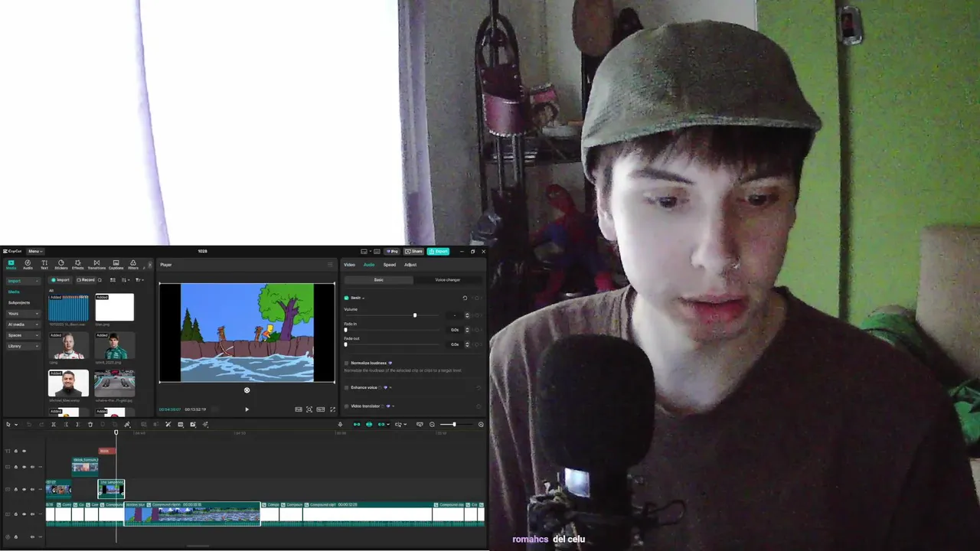The image size is (980, 551).
Task: Click the timeline zoom in magnifier
Action: coord(481,425)
